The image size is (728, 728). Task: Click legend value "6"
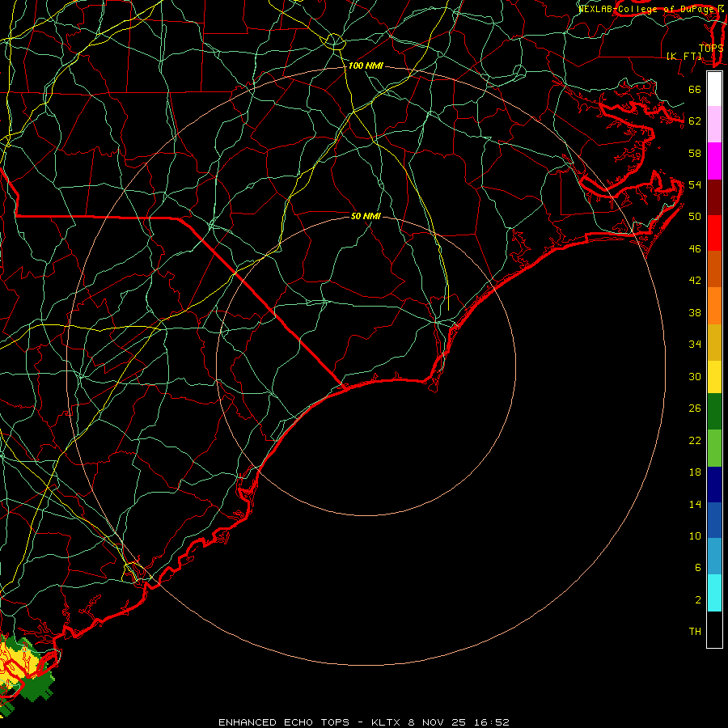[x=697, y=567]
